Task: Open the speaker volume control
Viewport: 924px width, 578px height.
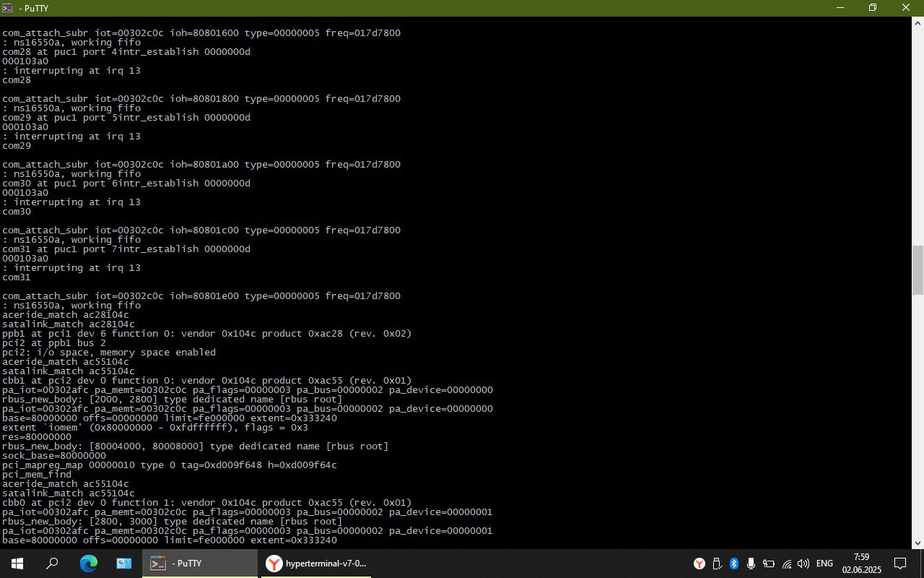Action: (803, 564)
